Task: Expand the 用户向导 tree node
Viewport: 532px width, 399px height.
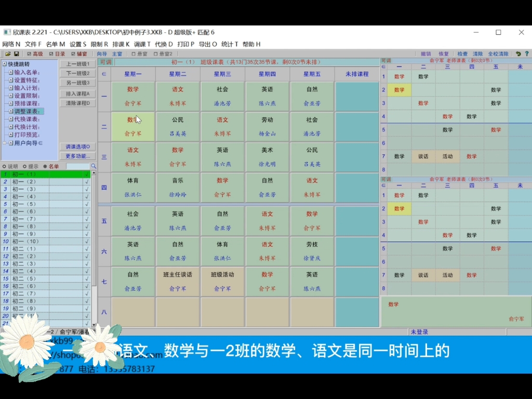Action: point(4,143)
